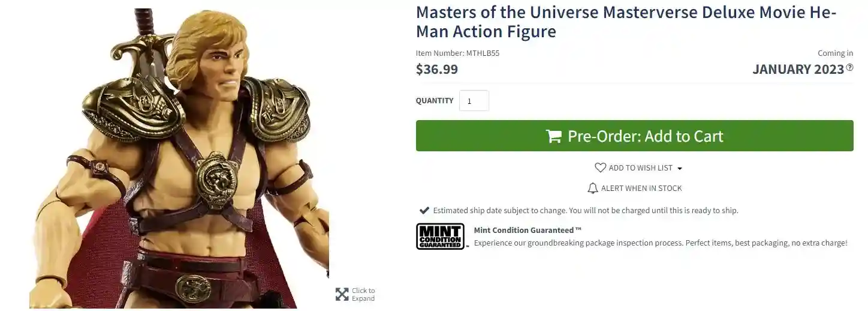Focus the Quantity input field
868x311 pixels.
[x=474, y=101]
